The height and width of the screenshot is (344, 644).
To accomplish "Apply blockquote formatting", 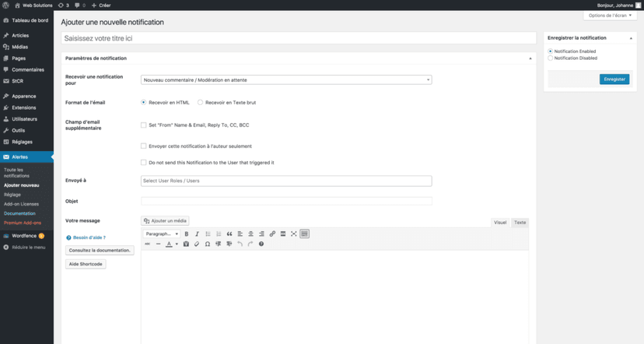I will pos(229,233).
